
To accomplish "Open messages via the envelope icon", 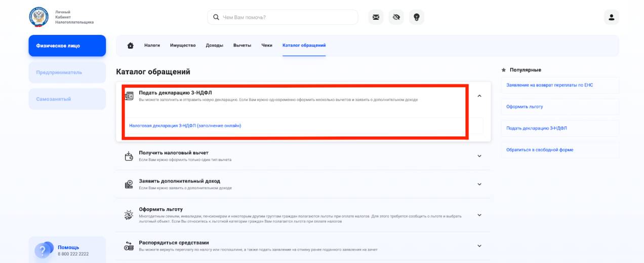I will (375, 17).
